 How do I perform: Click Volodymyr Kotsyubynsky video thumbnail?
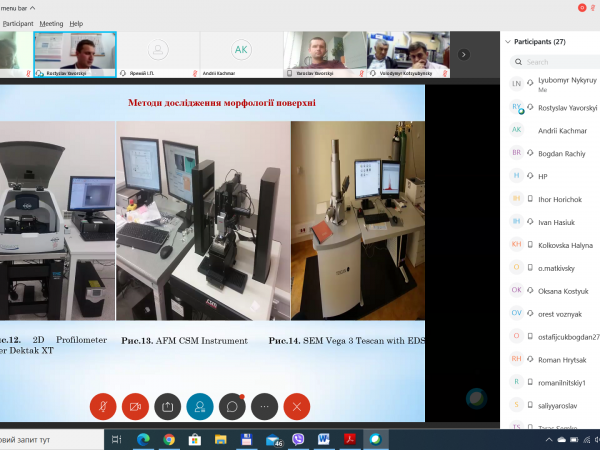tap(404, 53)
